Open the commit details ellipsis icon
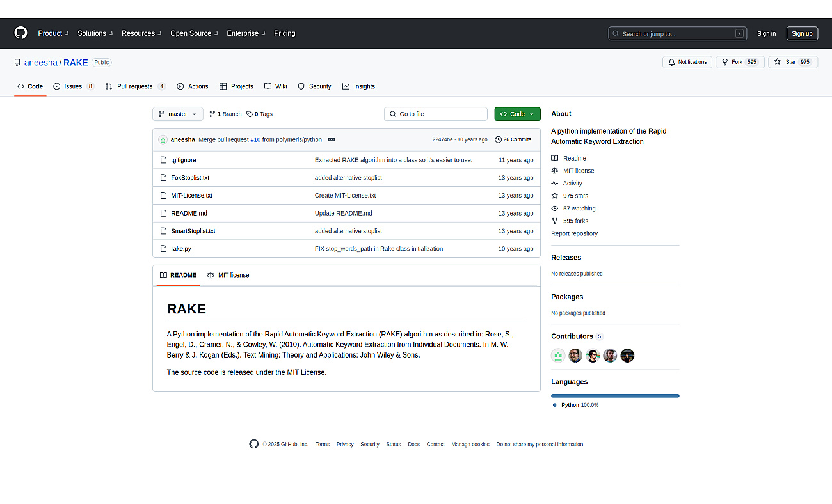 (x=332, y=139)
